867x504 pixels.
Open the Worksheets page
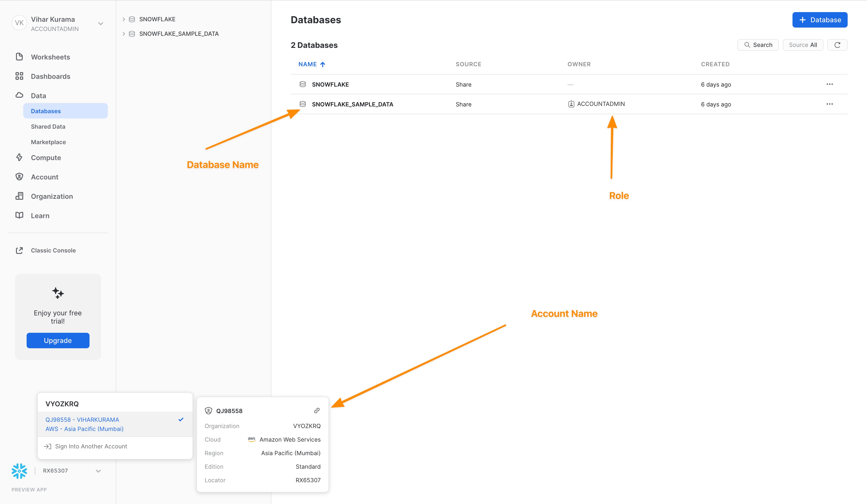pos(50,57)
